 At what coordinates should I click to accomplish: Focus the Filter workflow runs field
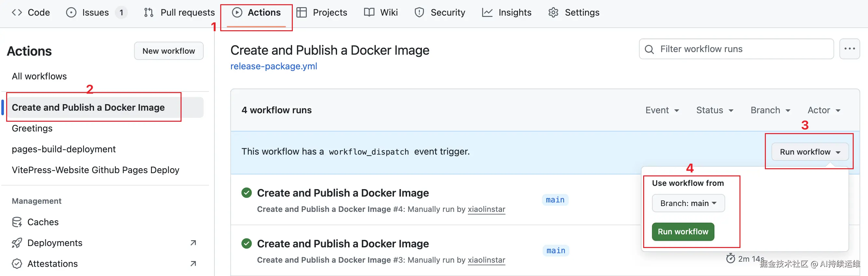click(x=736, y=49)
